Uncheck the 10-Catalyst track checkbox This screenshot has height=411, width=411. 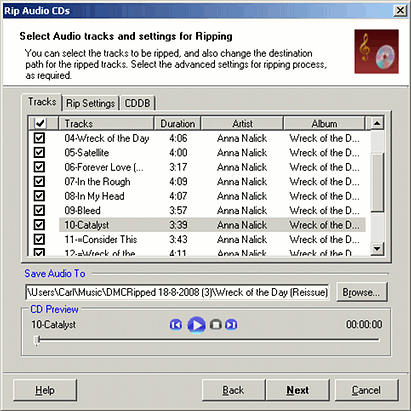(x=39, y=225)
